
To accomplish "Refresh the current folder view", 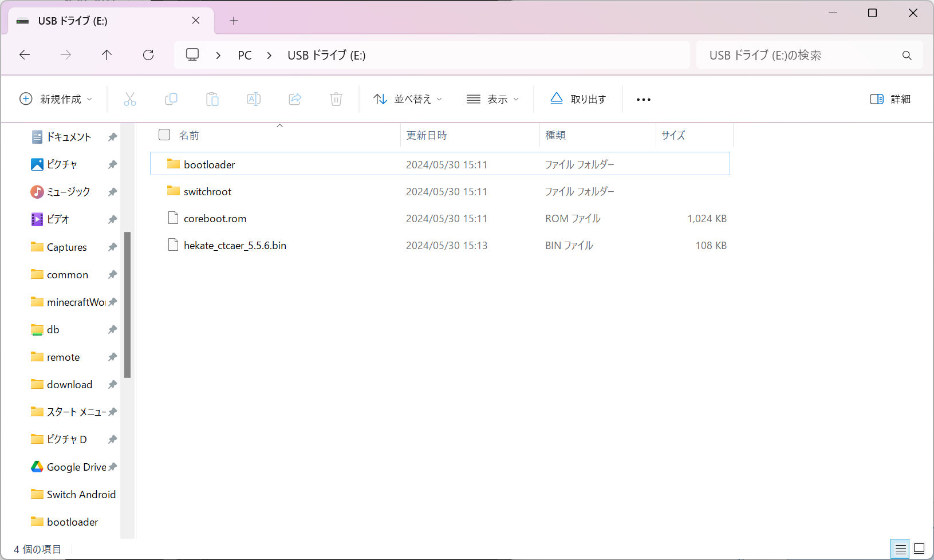I will 148,55.
